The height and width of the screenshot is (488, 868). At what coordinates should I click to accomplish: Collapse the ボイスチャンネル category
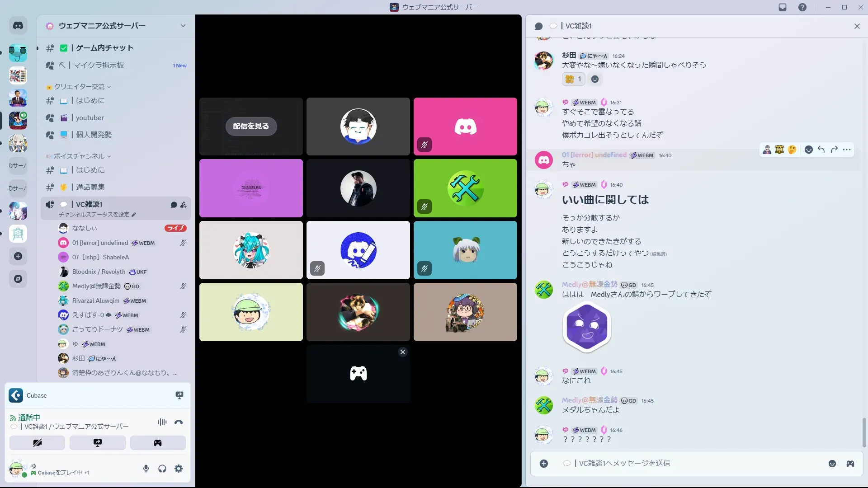(x=79, y=156)
